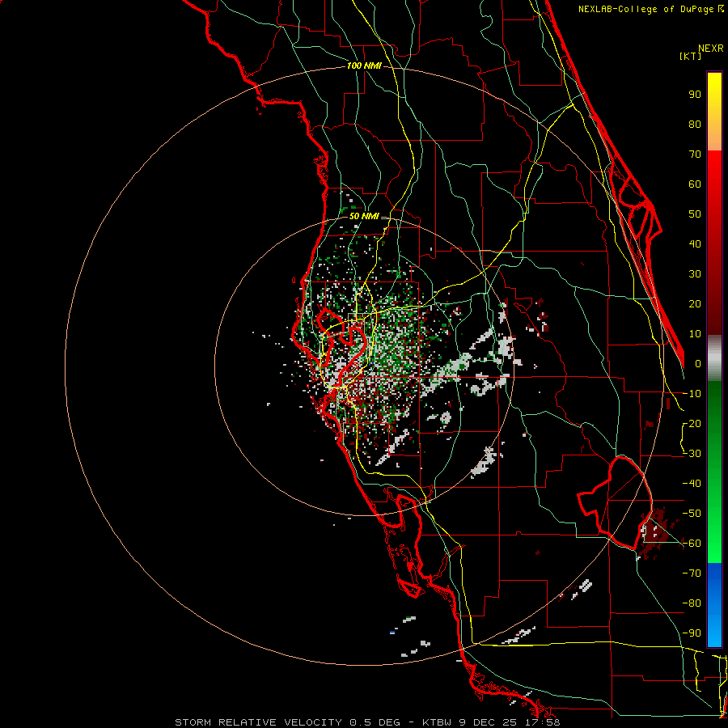The height and width of the screenshot is (728, 728).
Task: Click the positive 60 knots scale label
Action: 695,184
